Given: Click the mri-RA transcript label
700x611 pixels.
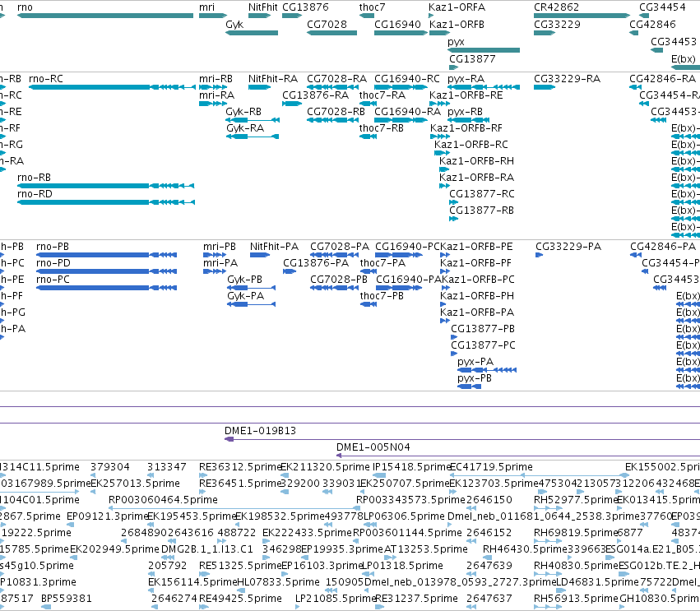Looking at the screenshot, I should (216, 95).
